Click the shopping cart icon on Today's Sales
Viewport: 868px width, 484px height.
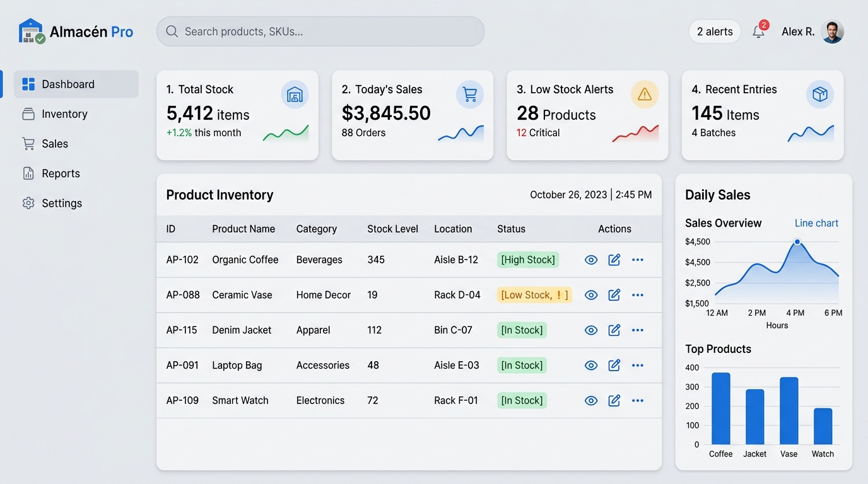click(x=470, y=95)
